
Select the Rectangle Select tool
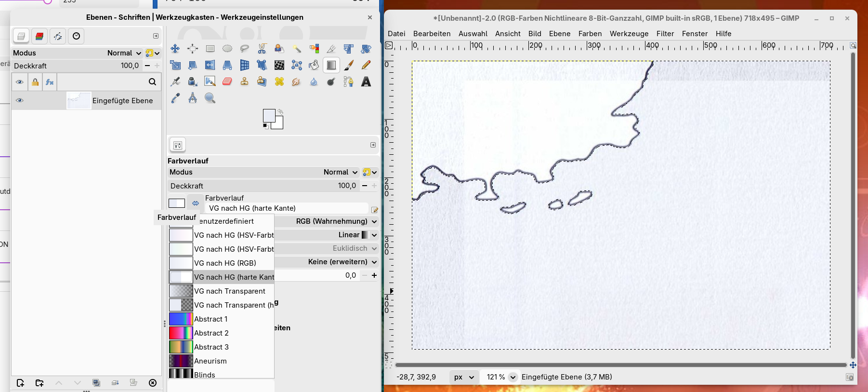[x=210, y=49]
